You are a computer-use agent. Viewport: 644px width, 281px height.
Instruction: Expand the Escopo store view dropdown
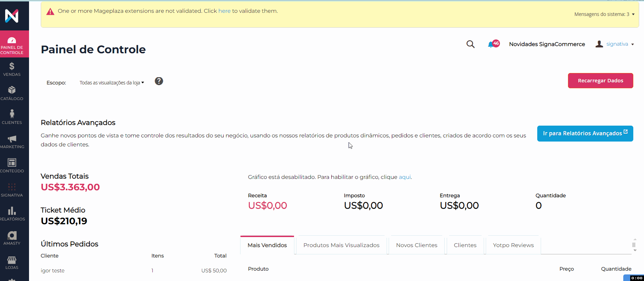click(112, 83)
